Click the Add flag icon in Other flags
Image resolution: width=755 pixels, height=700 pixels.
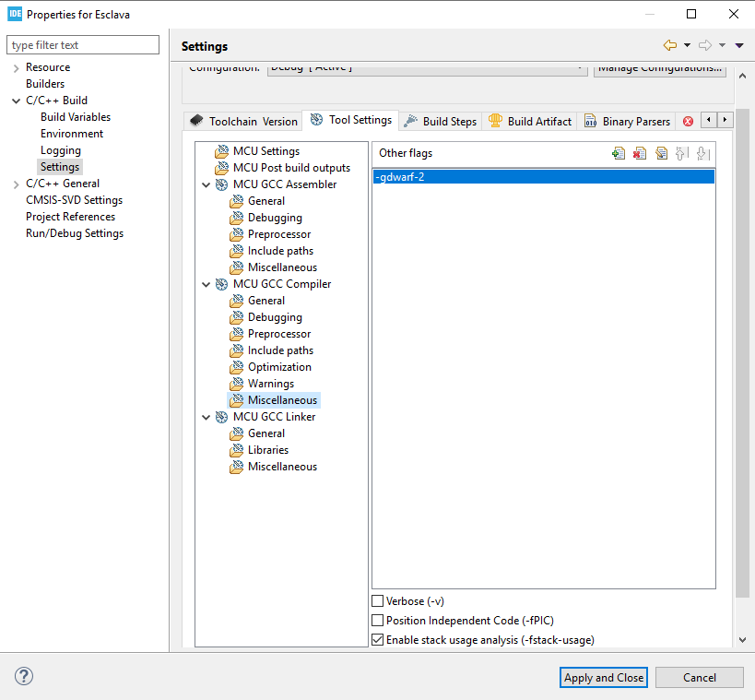point(619,154)
